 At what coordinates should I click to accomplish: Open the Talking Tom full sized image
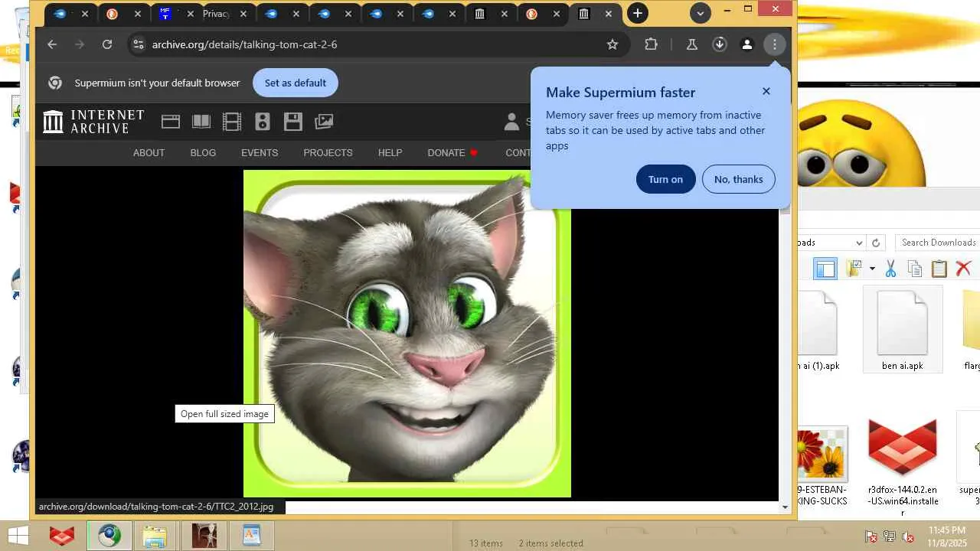(407, 334)
